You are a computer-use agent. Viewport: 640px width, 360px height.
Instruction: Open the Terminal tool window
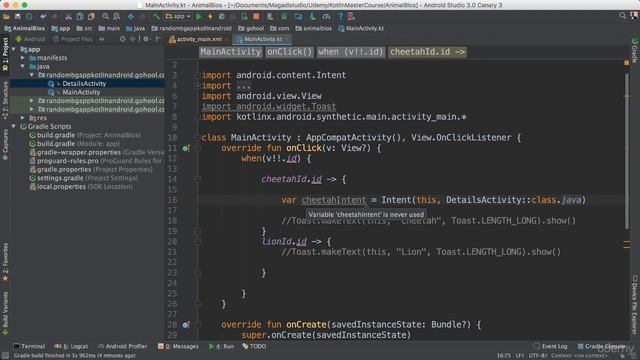tap(29, 347)
